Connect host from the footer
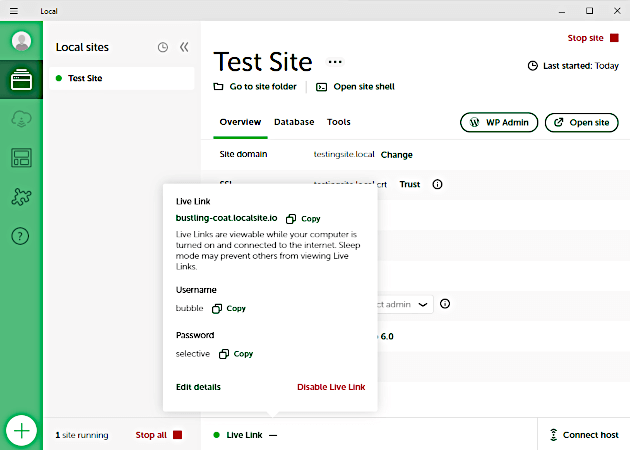Image resolution: width=630 pixels, height=450 pixels. tap(584, 435)
